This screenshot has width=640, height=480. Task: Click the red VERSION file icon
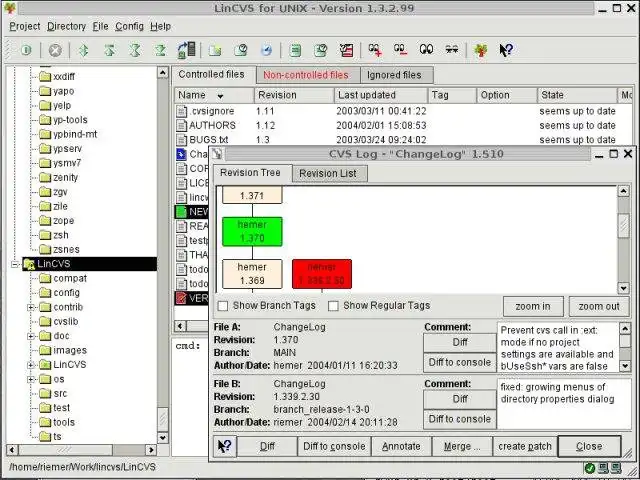[181, 298]
